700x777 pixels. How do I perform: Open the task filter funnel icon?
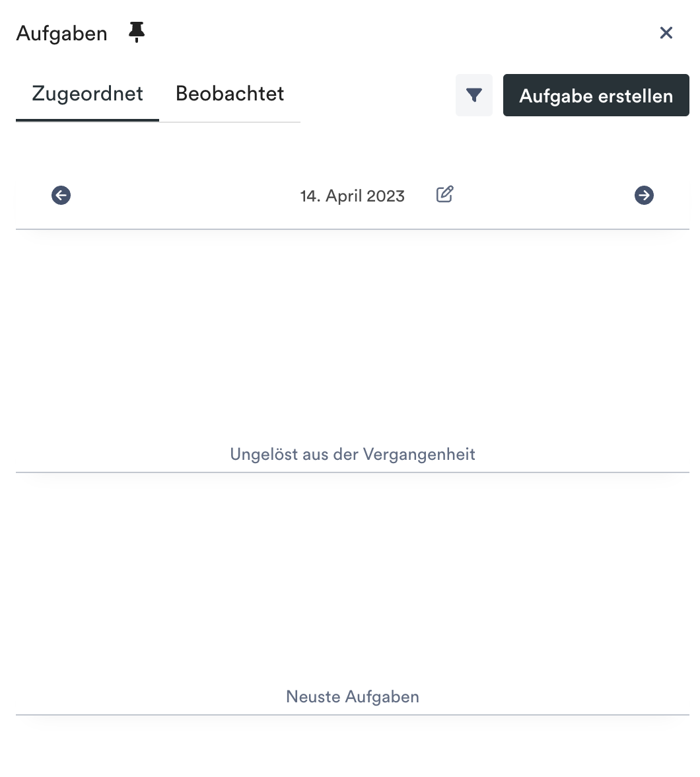pos(474,95)
